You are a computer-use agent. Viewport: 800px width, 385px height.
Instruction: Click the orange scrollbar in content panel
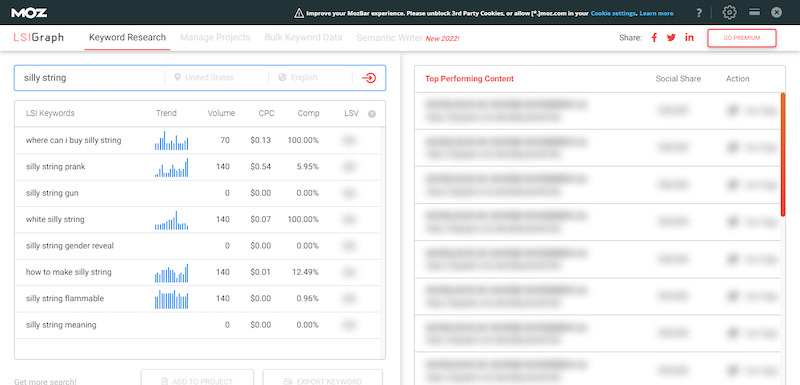pos(783,154)
